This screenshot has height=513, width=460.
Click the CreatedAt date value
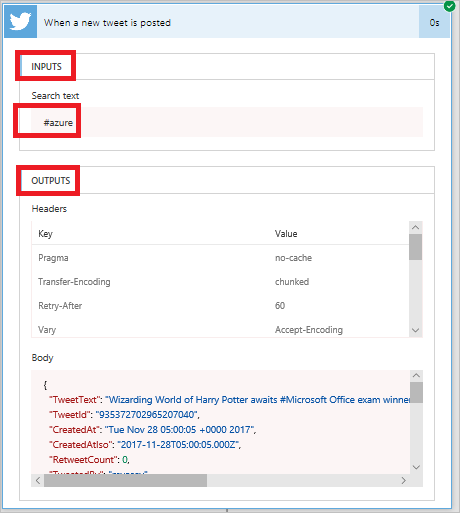(179, 430)
